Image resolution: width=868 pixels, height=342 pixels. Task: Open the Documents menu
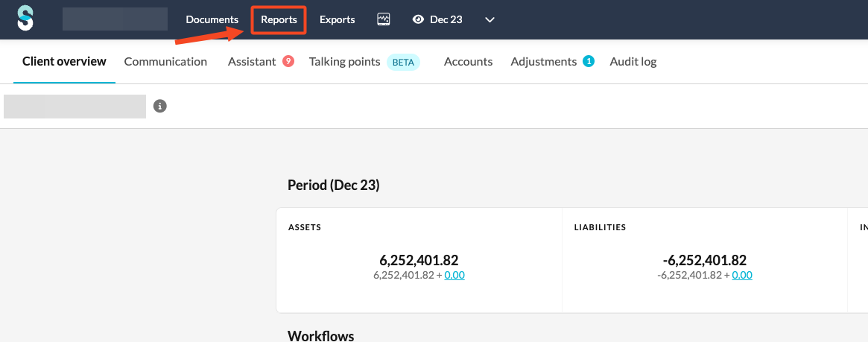(212, 19)
